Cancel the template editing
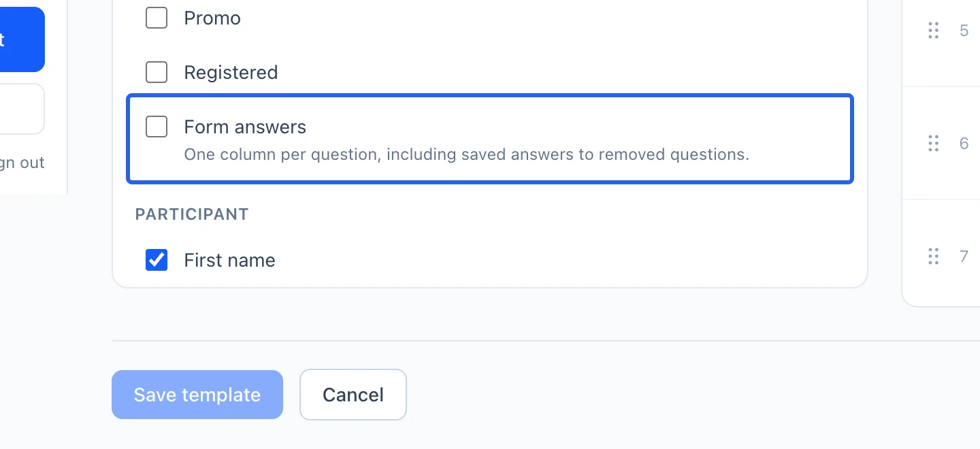Viewport: 980px width, 449px height. click(353, 395)
